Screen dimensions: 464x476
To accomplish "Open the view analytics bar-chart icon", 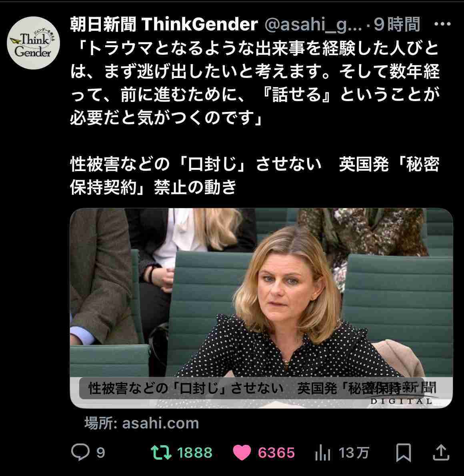I will tap(323, 453).
